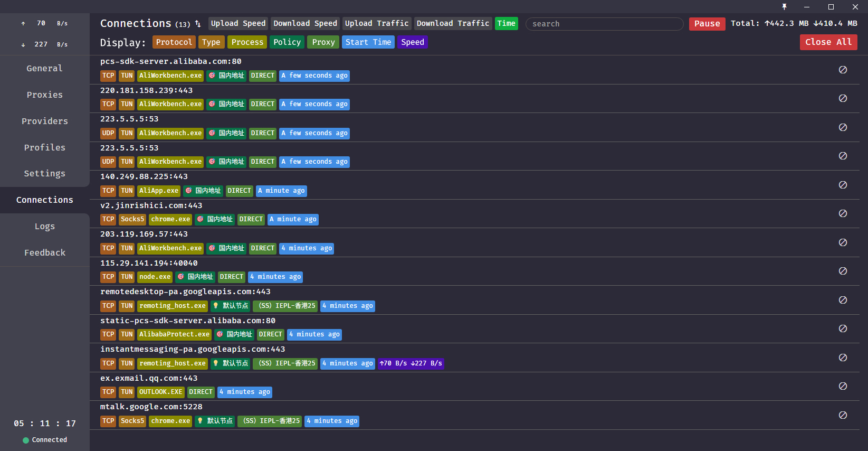Close the mtalk.google.com:5228 connection

(843, 415)
